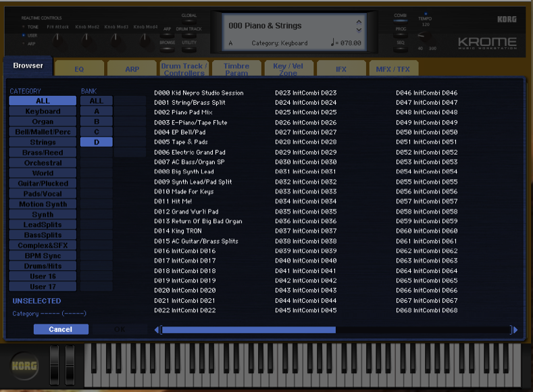Choose D000 Kid Nepro Studio Session
Image resolution: width=533 pixels, height=392 pixels.
199,93
